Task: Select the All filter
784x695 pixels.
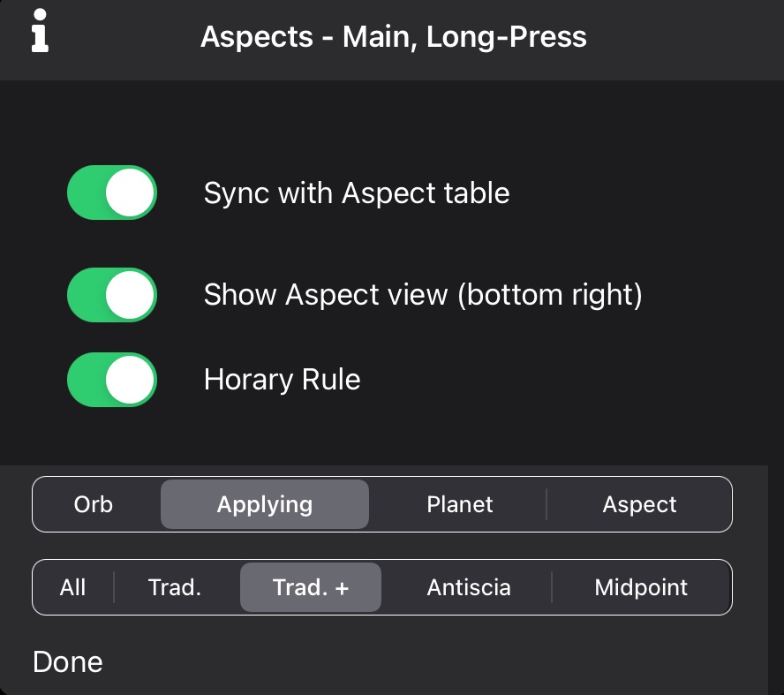Action: 72,587
